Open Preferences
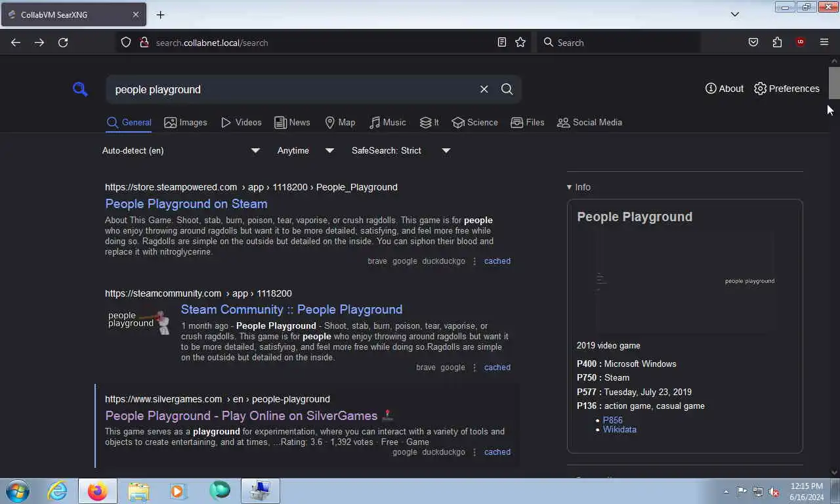Viewport: 840px width, 504px height. pyautogui.click(x=787, y=89)
